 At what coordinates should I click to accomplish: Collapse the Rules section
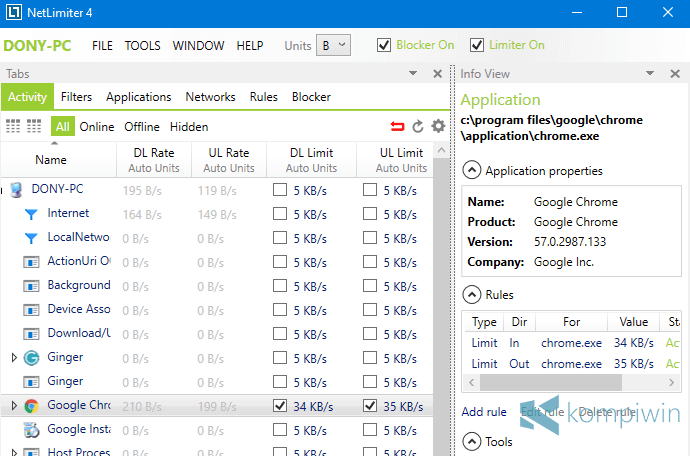pos(472,294)
